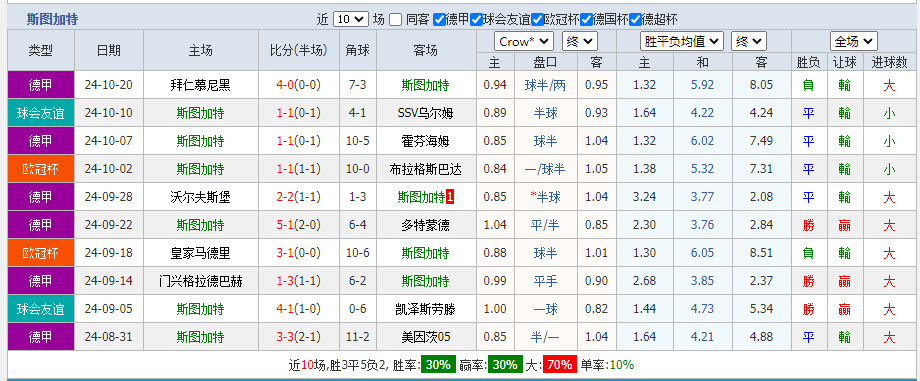Screen dimensions: 920x381
Task: Click the red card badge next to 斯图加特
Action: [x=450, y=197]
